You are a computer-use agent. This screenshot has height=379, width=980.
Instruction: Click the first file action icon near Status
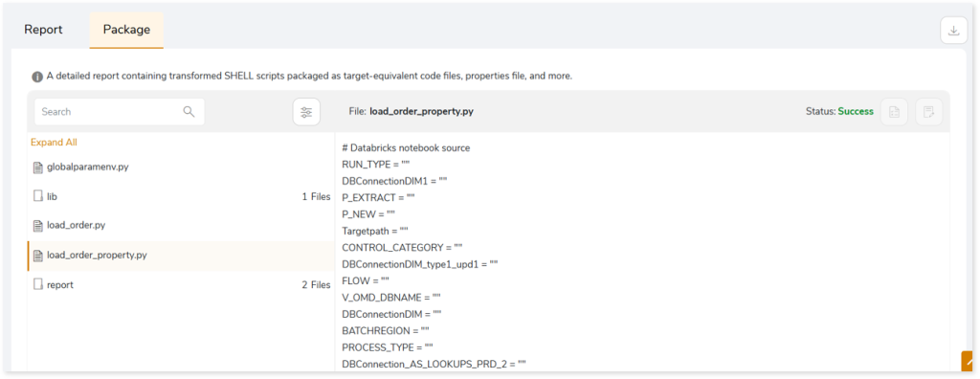(x=894, y=112)
